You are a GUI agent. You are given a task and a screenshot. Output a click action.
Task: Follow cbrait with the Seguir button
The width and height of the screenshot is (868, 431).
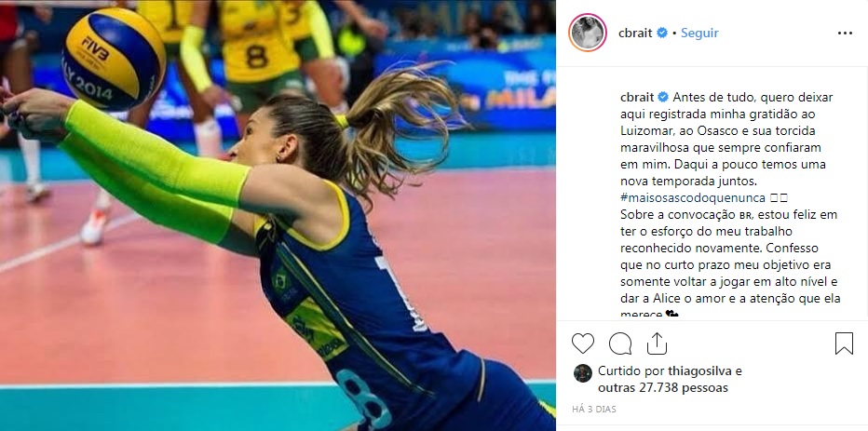[x=699, y=34]
